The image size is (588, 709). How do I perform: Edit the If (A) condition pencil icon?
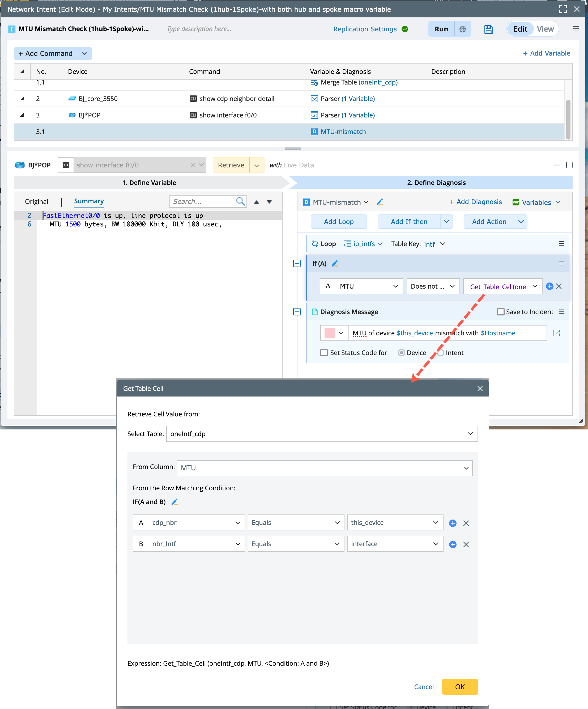click(335, 263)
